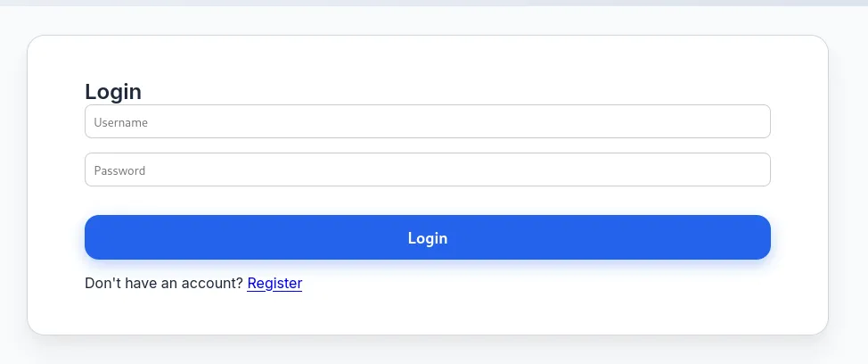Click the bold Login title above Username
This screenshot has height=364, width=868.
coord(113,91)
